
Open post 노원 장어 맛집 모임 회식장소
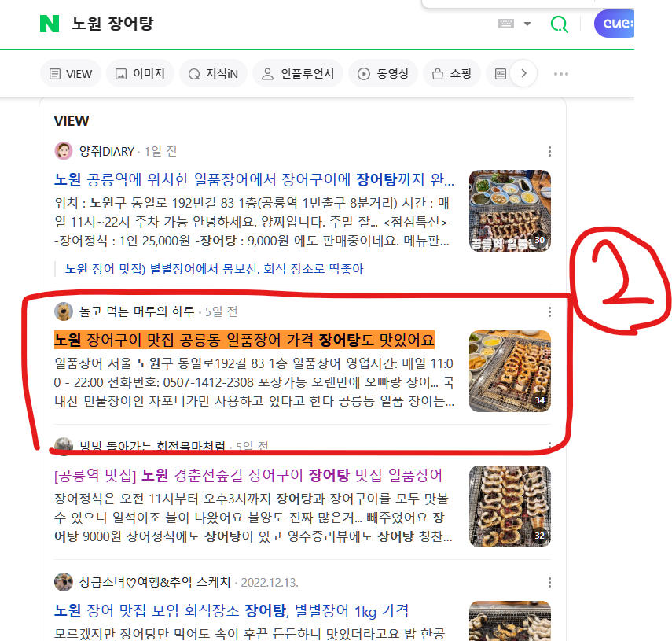click(x=231, y=610)
